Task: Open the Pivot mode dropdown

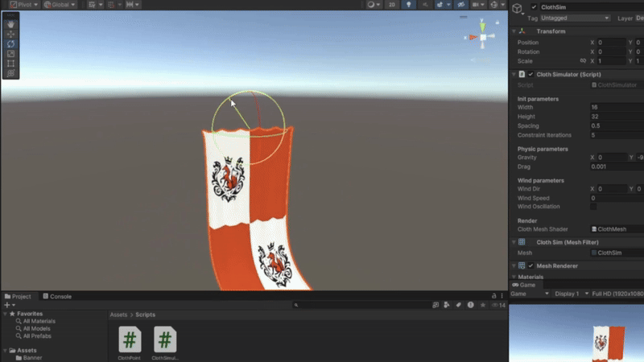Action: click(x=24, y=4)
